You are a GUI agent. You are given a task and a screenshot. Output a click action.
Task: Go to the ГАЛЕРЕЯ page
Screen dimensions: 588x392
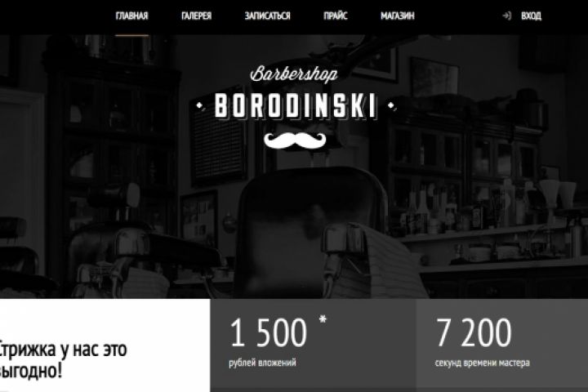[196, 16]
